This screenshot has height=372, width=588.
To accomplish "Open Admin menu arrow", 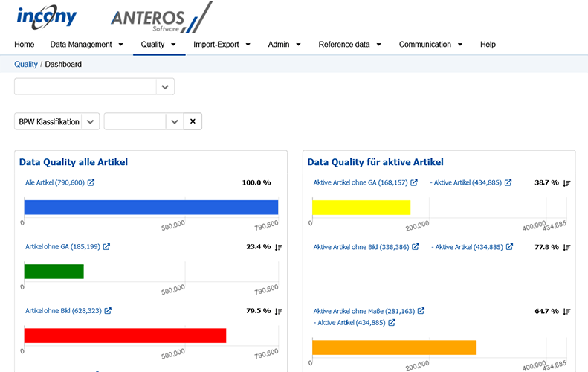I will pyautogui.click(x=299, y=45).
